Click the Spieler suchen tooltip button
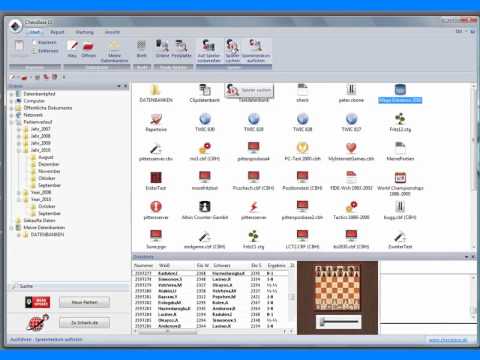Image resolution: width=480 pixels, height=360 pixels. click(x=249, y=90)
